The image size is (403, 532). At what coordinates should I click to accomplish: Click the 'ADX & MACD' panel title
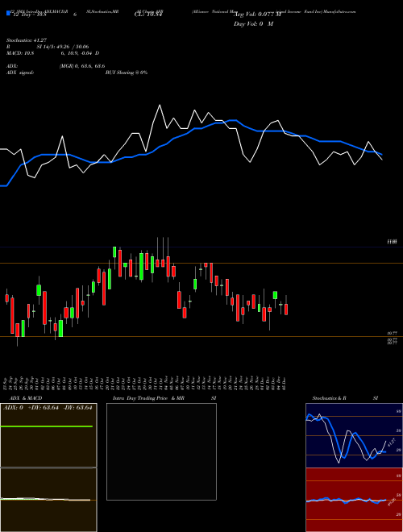pyautogui.click(x=26, y=398)
